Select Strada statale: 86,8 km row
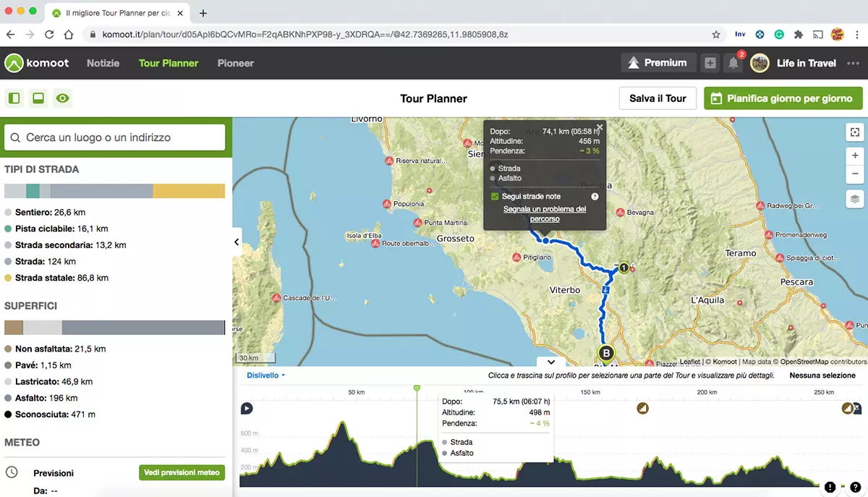Image resolution: width=868 pixels, height=497 pixels. [56, 278]
